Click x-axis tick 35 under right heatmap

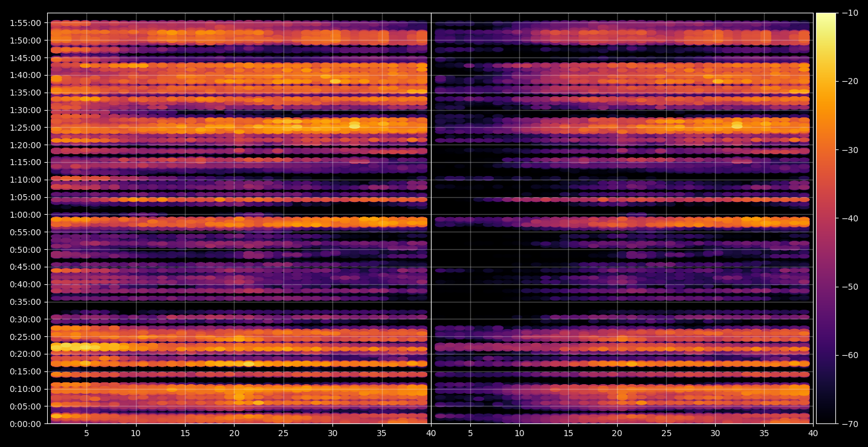(x=765, y=433)
